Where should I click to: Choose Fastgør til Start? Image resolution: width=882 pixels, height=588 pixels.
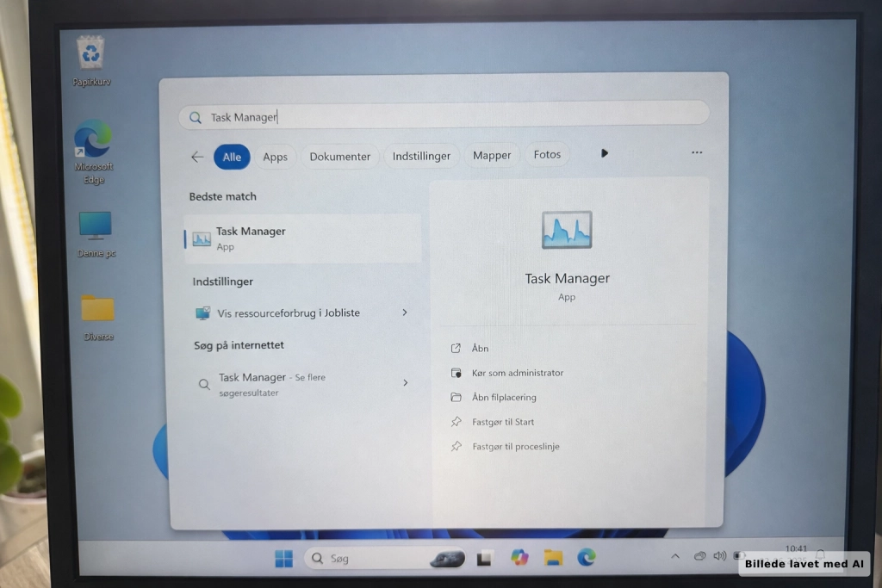492,422
